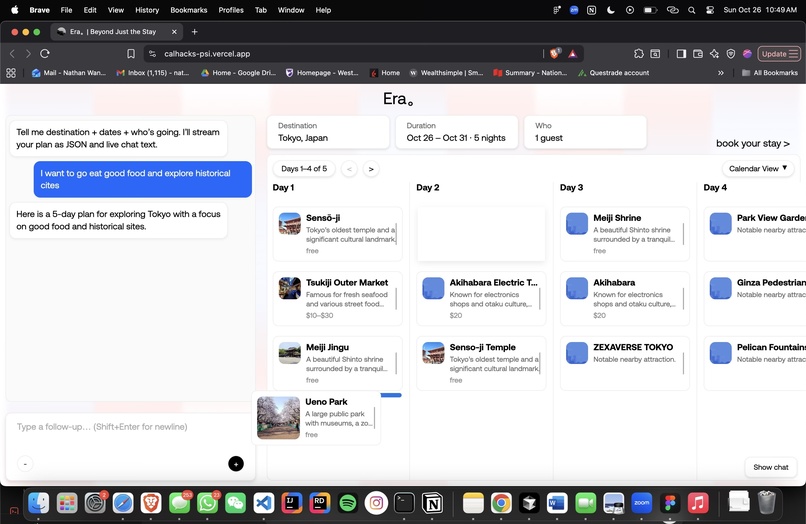This screenshot has height=524, width=806.
Task: Click the minus button in chat box
Action: [25, 464]
